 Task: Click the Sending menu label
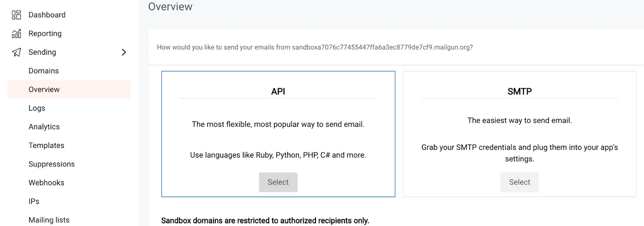42,52
